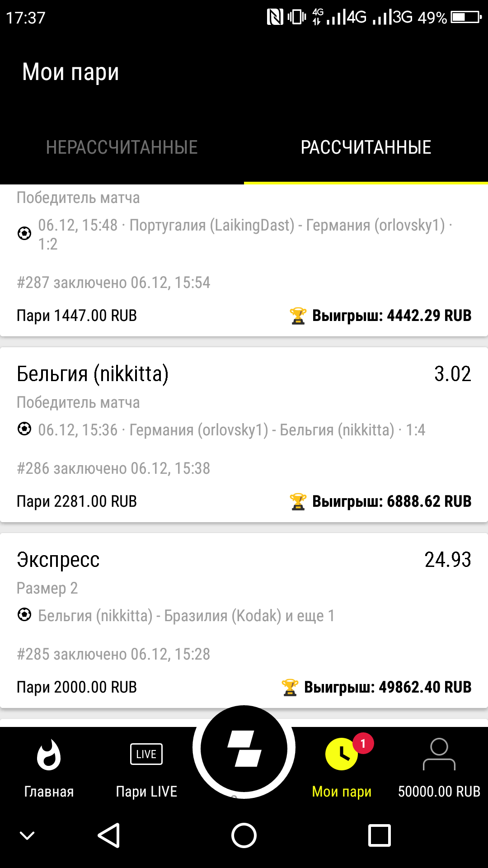Tap the 24.93 express odds value

(x=448, y=560)
